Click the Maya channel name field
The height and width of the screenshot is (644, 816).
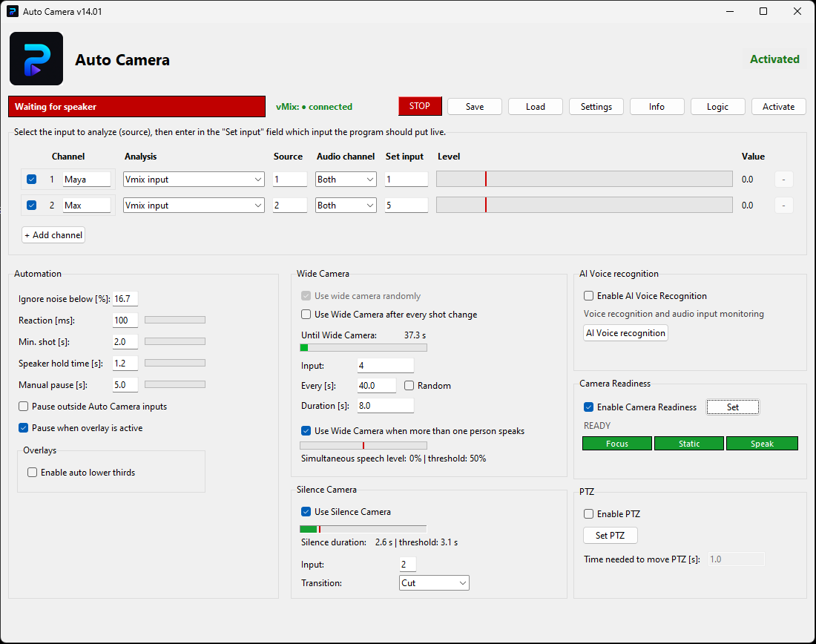(86, 179)
